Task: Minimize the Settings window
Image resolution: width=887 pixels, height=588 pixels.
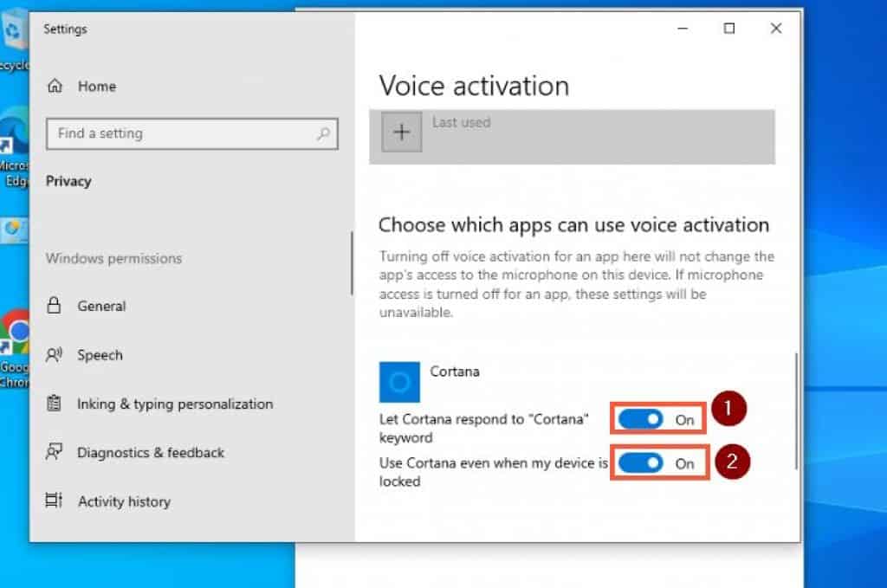Action: pyautogui.click(x=683, y=29)
